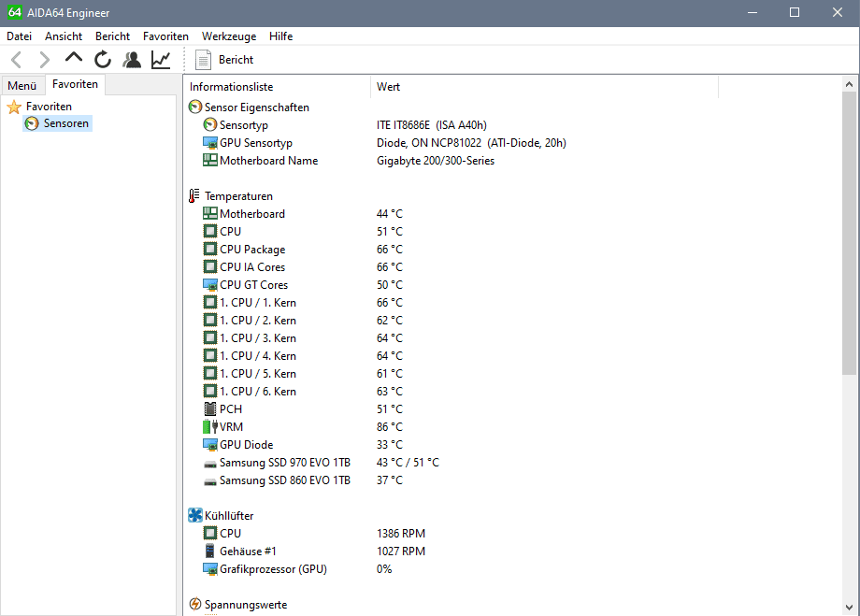Click the ITE IT8686E sensor type value
This screenshot has height=616, width=860.
click(432, 125)
